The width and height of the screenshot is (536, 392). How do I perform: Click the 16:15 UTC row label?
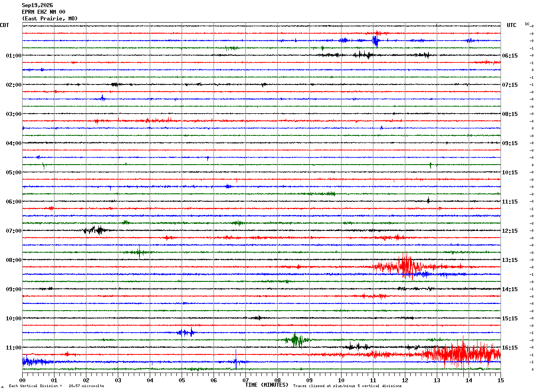coord(510,348)
